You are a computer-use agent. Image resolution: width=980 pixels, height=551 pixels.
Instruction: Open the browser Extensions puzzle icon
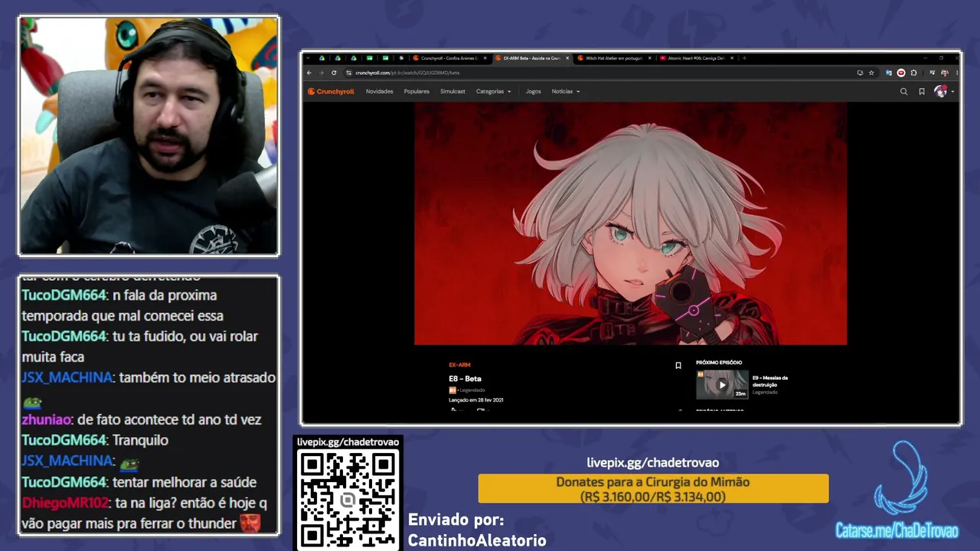click(913, 73)
